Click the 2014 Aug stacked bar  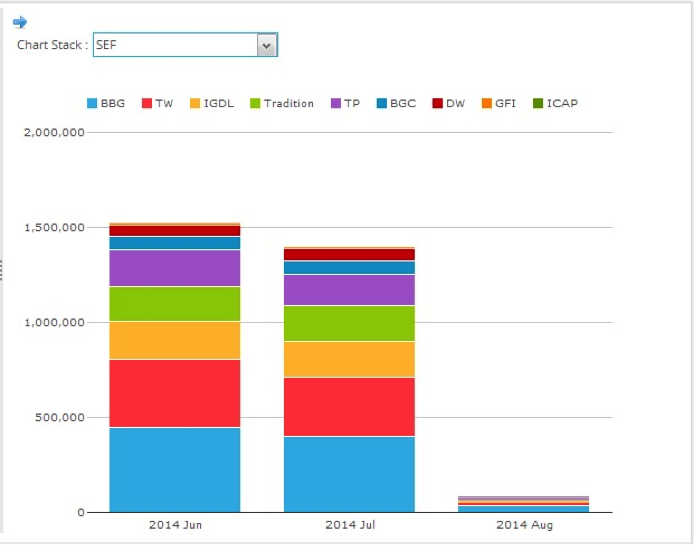pyautogui.click(x=523, y=504)
